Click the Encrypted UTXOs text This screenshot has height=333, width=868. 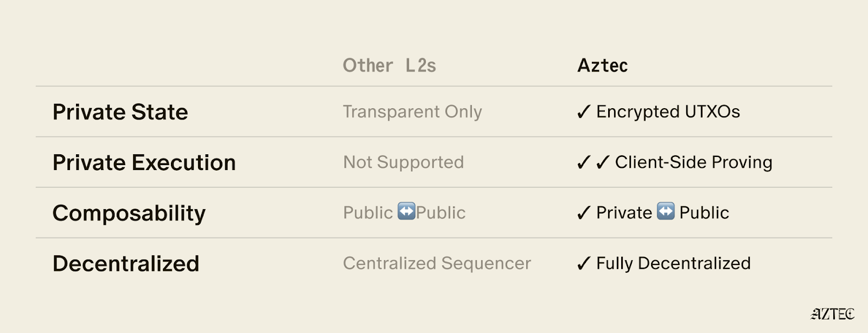[668, 112]
